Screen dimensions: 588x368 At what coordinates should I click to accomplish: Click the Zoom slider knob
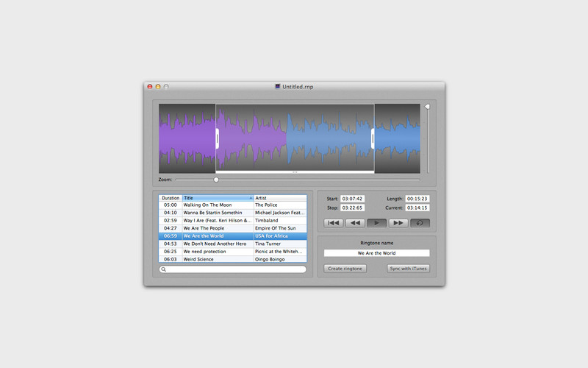tap(216, 180)
